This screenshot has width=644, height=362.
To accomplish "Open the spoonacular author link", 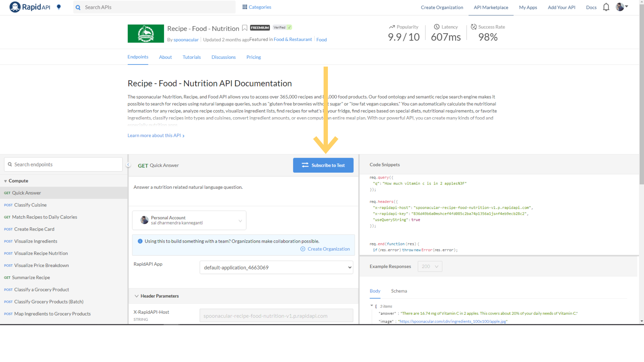I will pyautogui.click(x=186, y=40).
